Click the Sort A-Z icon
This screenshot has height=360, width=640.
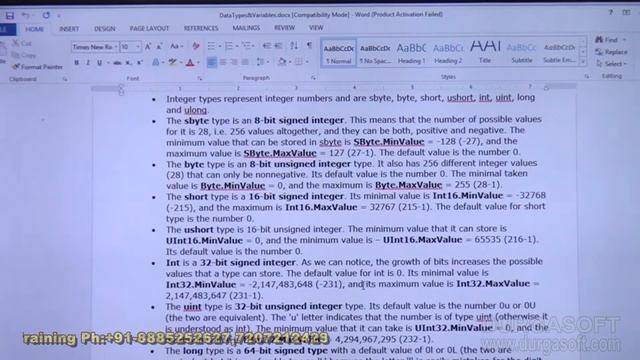pos(294,46)
